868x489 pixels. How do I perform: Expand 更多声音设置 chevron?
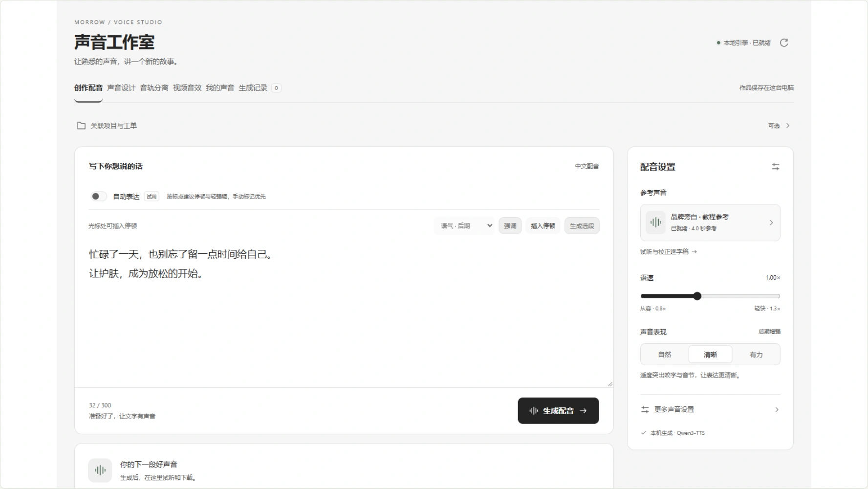pyautogui.click(x=777, y=410)
